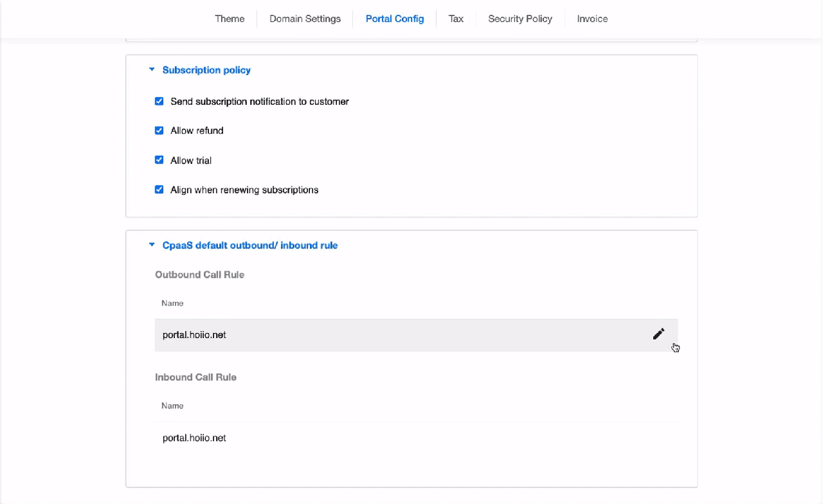Toggle the Allow refund checkbox
Viewport: 823px width, 504px height.
(159, 130)
